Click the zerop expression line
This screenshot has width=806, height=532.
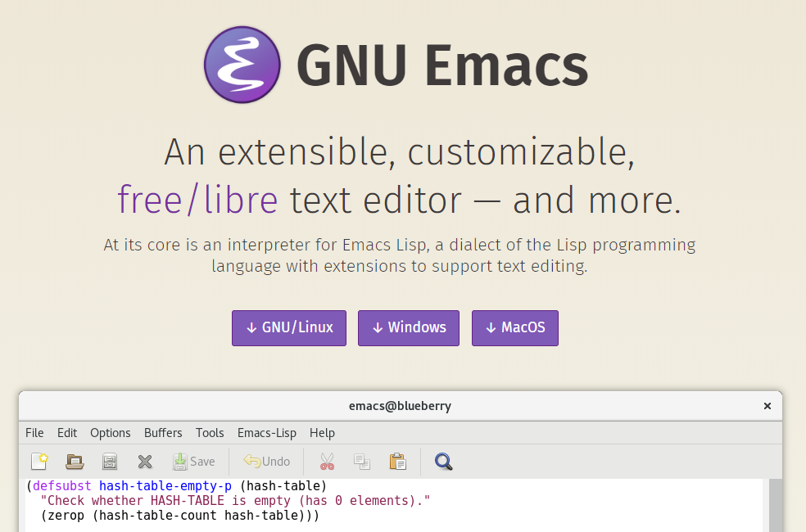point(180,516)
